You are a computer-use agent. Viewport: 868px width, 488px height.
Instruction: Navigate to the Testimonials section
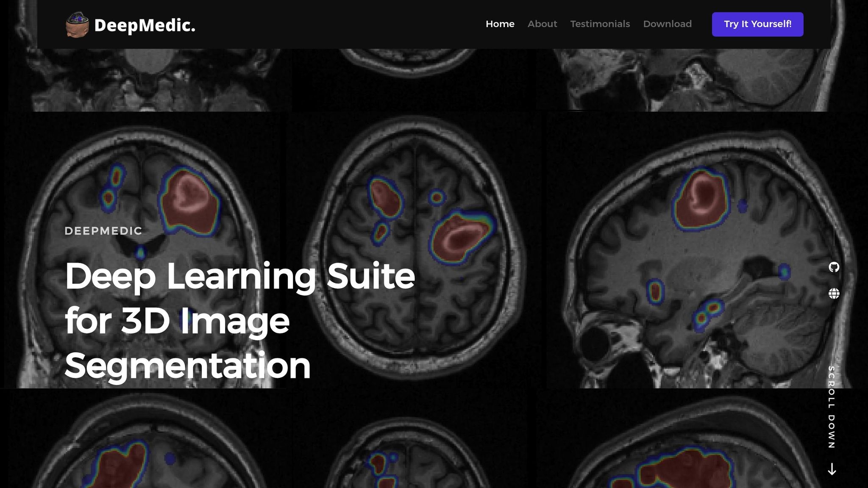pos(600,24)
